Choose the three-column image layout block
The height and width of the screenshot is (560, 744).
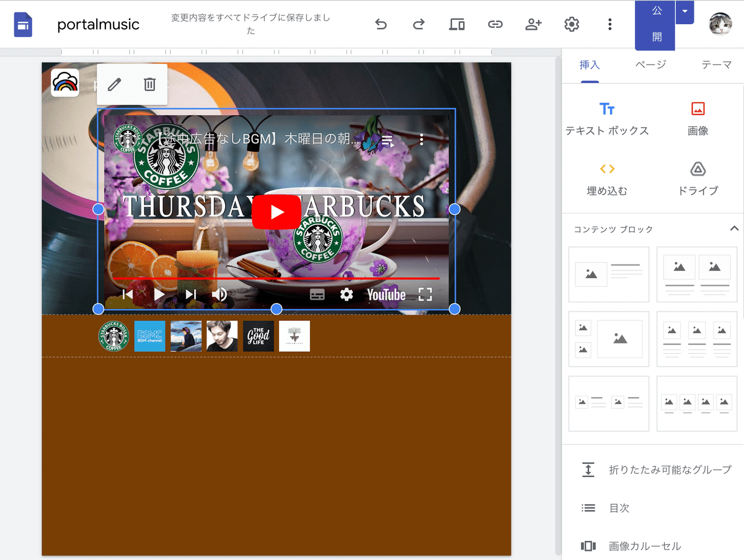pos(697,339)
